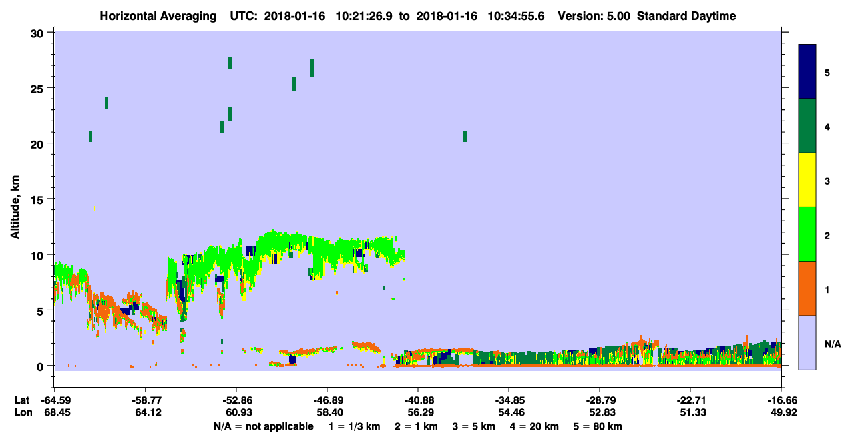This screenshot has height=445, width=868.
Task: Click the 'Lon' row label
Action: (23, 413)
